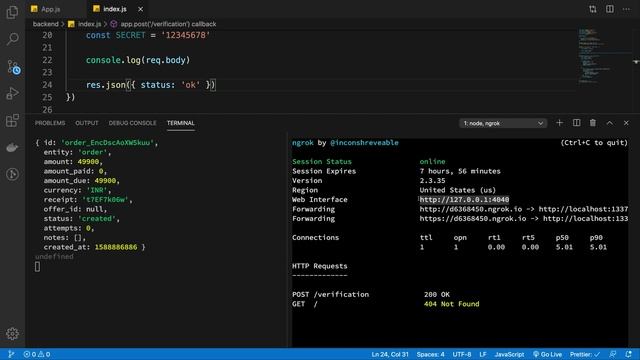Image resolution: width=640 pixels, height=360 pixels.
Task: Switch to the Debug Console tab
Action: click(132, 123)
